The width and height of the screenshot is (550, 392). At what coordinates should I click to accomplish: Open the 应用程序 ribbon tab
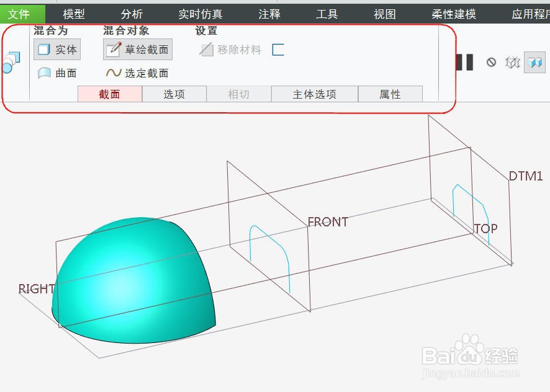click(x=530, y=14)
